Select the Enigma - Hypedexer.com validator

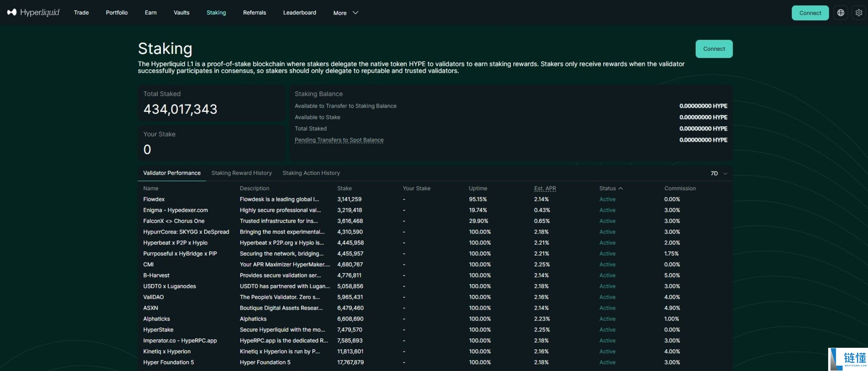point(175,210)
